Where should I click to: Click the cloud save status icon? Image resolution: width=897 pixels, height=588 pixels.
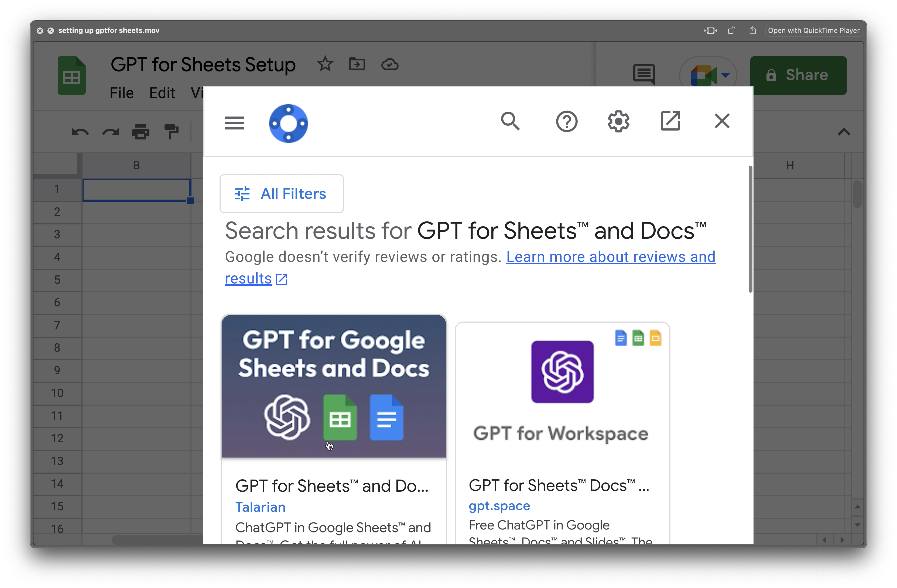pyautogui.click(x=390, y=64)
